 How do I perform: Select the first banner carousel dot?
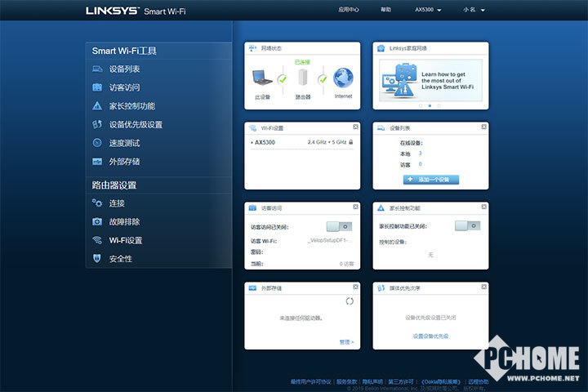[421, 106]
